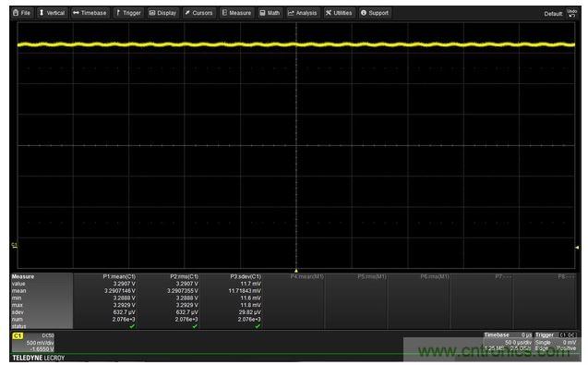Click the yellow C1 waveform trace
This screenshot has height=365, width=588.
(x=296, y=44)
